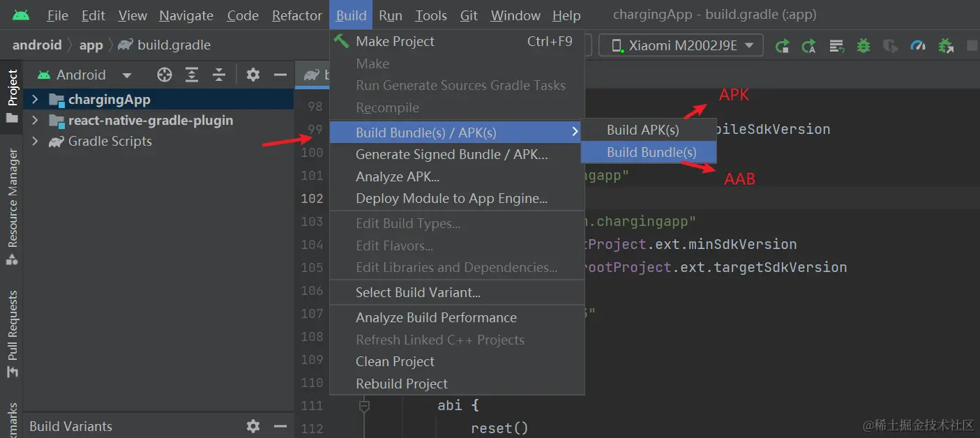This screenshot has width=980, height=438.
Task: Click the android breadcrumb
Action: click(37, 45)
